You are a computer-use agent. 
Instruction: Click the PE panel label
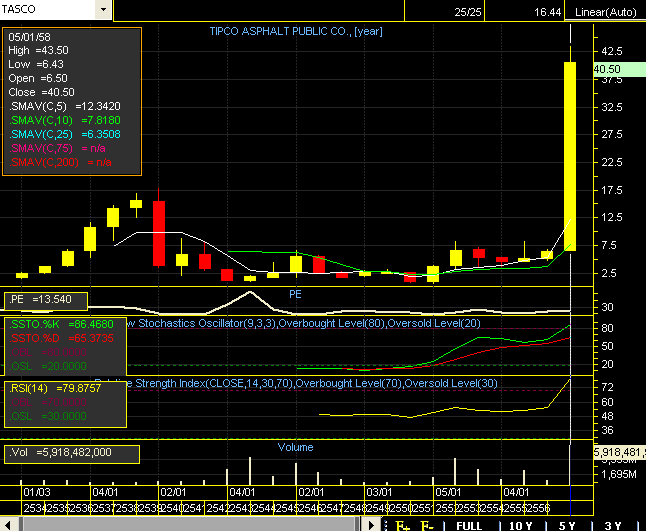(295, 294)
